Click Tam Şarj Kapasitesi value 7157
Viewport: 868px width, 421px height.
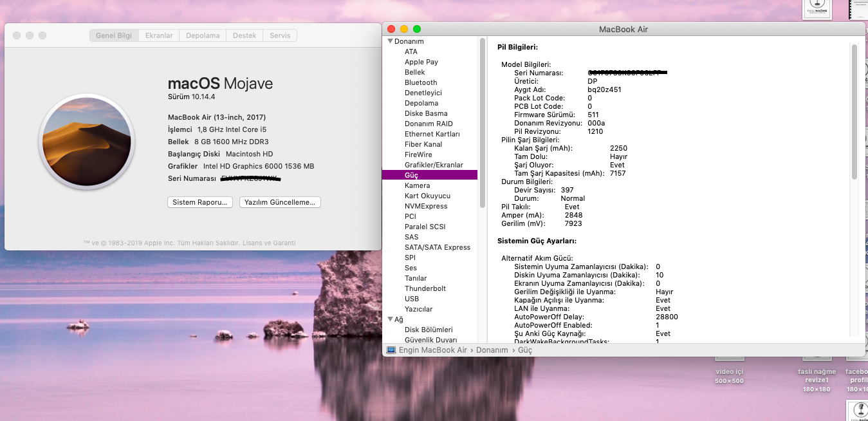click(618, 173)
